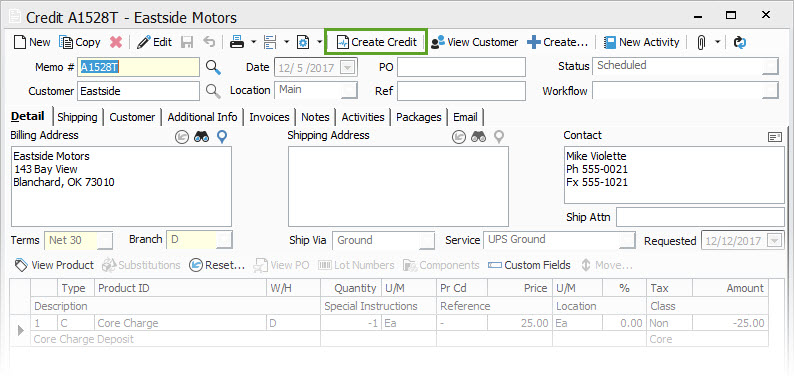Copy the current credit memo
The height and width of the screenshot is (378, 794).
click(x=80, y=42)
